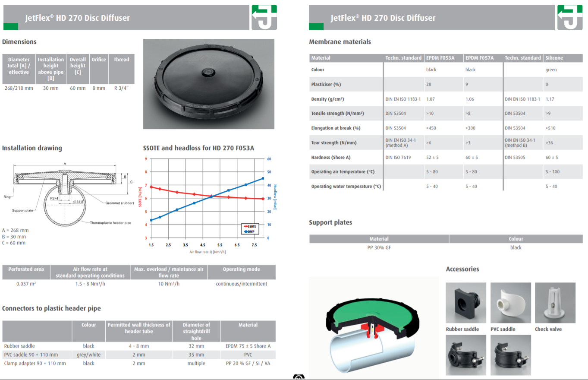Click the 'continuous/intermittent' operating mode value
The image size is (588, 380).
coord(242,284)
